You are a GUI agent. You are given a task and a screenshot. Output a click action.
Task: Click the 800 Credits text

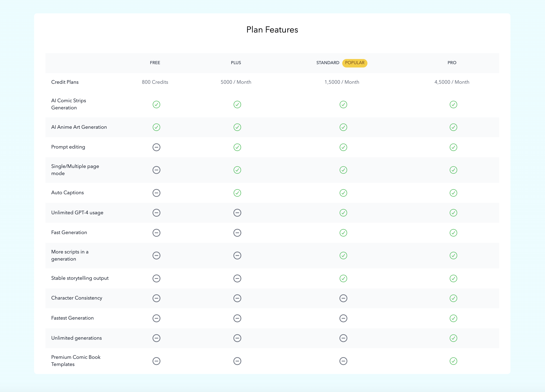click(155, 82)
